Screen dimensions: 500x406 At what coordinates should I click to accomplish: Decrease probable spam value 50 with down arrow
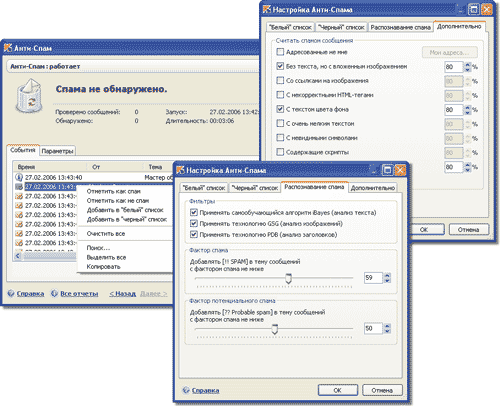tap(387, 331)
